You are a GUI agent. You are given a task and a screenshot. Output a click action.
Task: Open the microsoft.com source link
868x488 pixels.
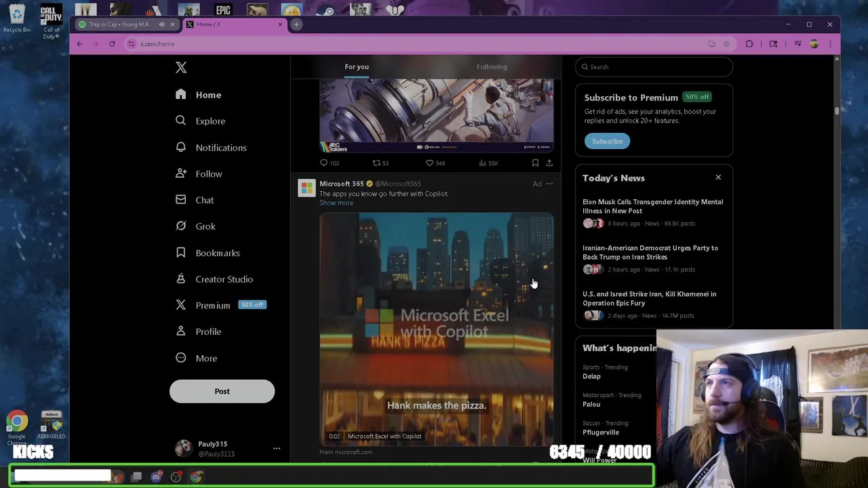click(x=346, y=452)
